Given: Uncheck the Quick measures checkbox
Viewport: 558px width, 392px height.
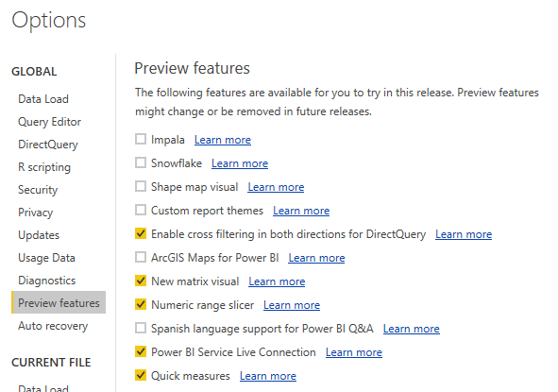Looking at the screenshot, I should (141, 375).
